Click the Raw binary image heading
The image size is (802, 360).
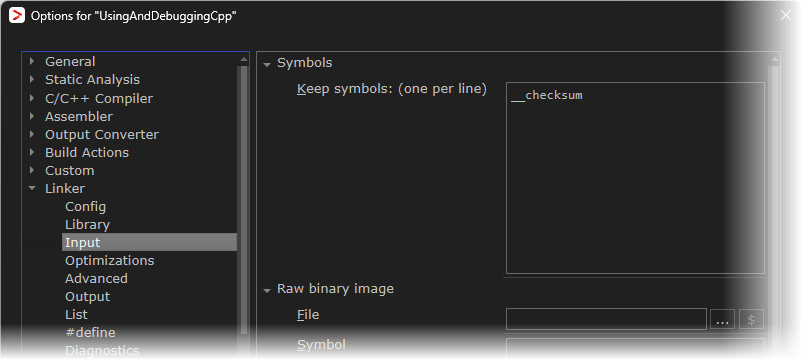(335, 288)
